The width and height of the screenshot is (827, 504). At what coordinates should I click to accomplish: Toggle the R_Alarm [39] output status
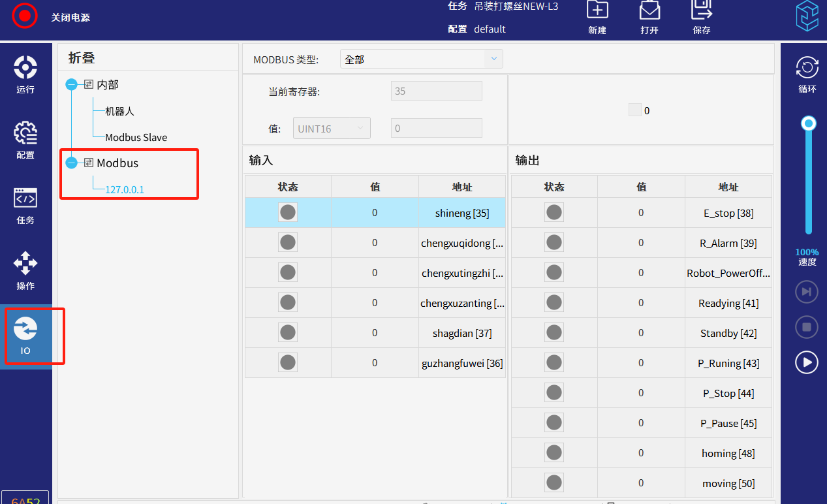click(x=554, y=243)
